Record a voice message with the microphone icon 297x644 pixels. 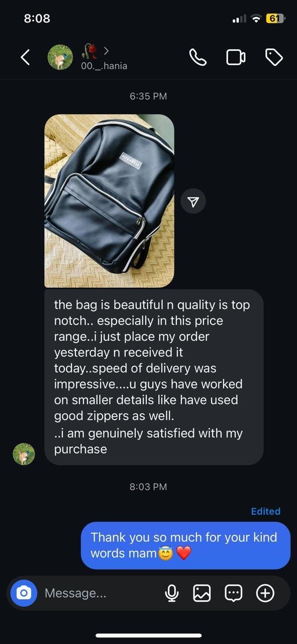(172, 594)
